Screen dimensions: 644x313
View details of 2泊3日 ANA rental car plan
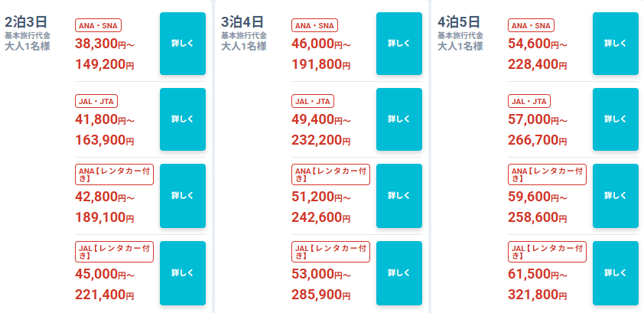point(183,196)
